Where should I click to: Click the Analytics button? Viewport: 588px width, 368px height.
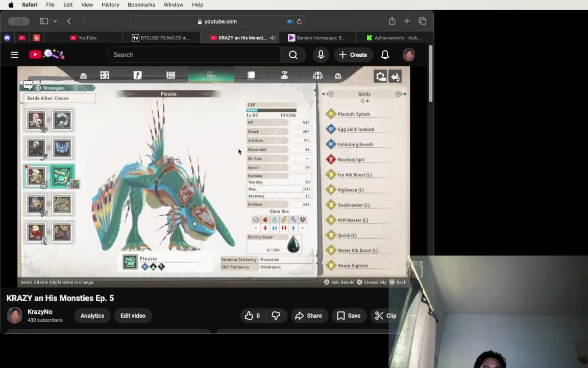coord(92,316)
